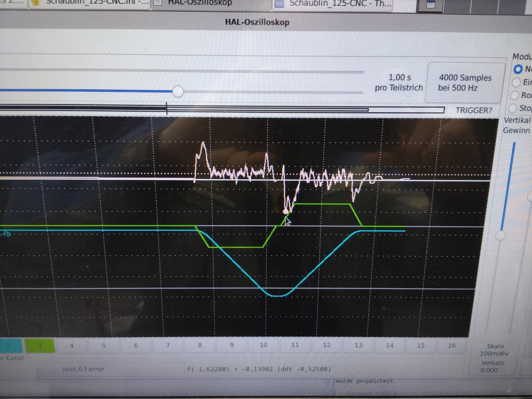The width and height of the screenshot is (532, 399).
Task: Select channel 10 button
Action: [x=263, y=345]
